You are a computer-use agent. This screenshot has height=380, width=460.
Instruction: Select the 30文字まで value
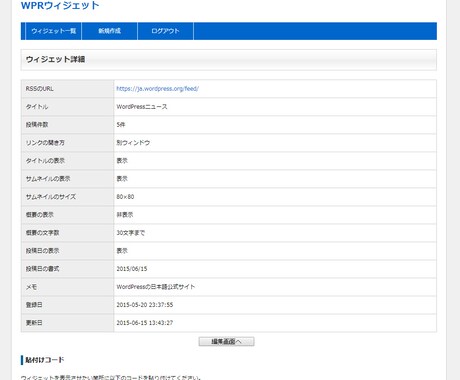click(x=130, y=233)
